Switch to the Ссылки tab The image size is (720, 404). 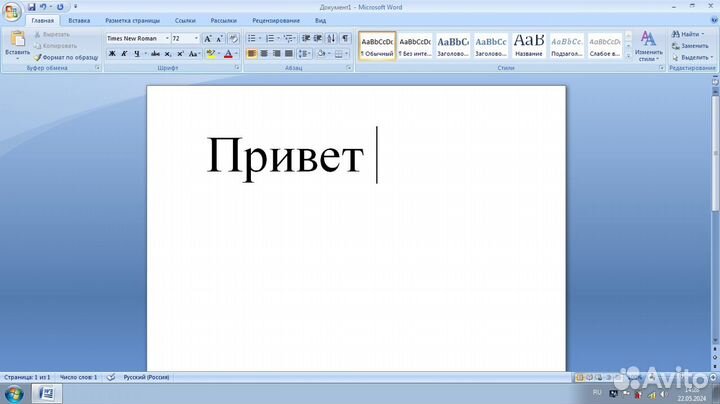click(x=185, y=21)
